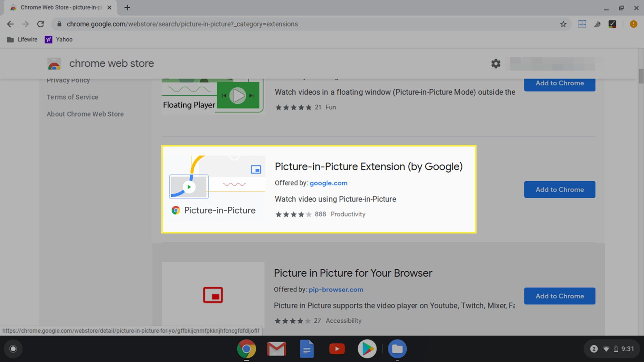Viewport: 644px width, 362px height.
Task: Open a new browser tab
Action: click(x=127, y=7)
